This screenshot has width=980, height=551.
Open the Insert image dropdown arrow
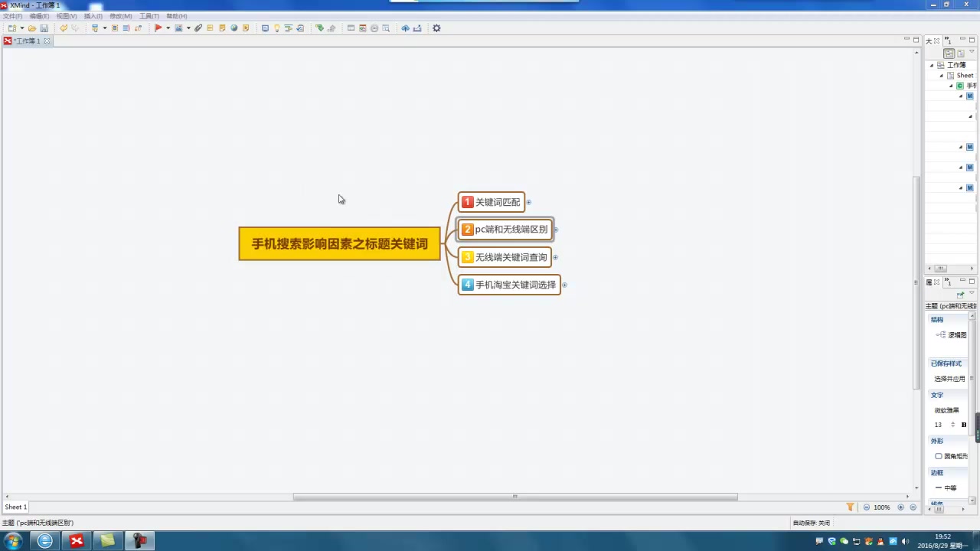click(188, 28)
